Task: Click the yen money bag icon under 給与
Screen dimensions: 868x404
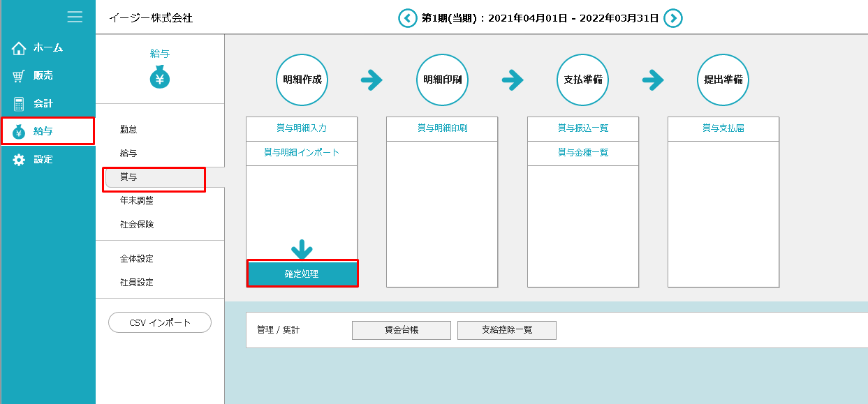Action: click(x=160, y=77)
